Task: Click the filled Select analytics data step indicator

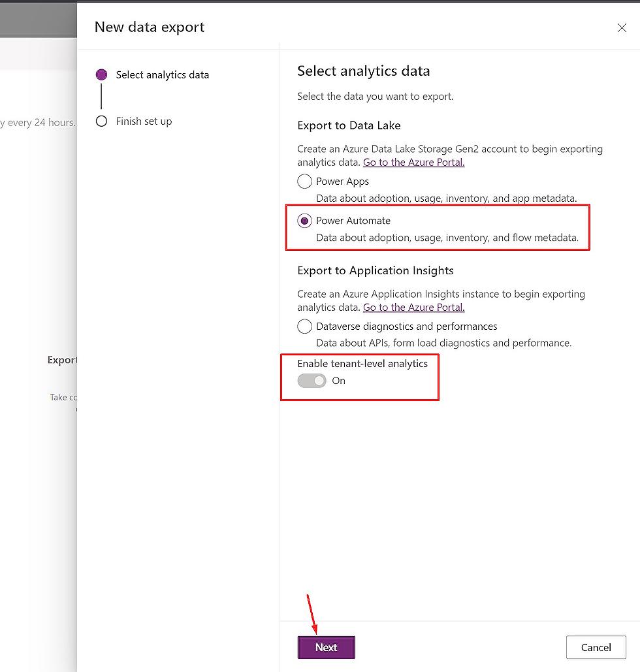Action: pyautogui.click(x=102, y=74)
